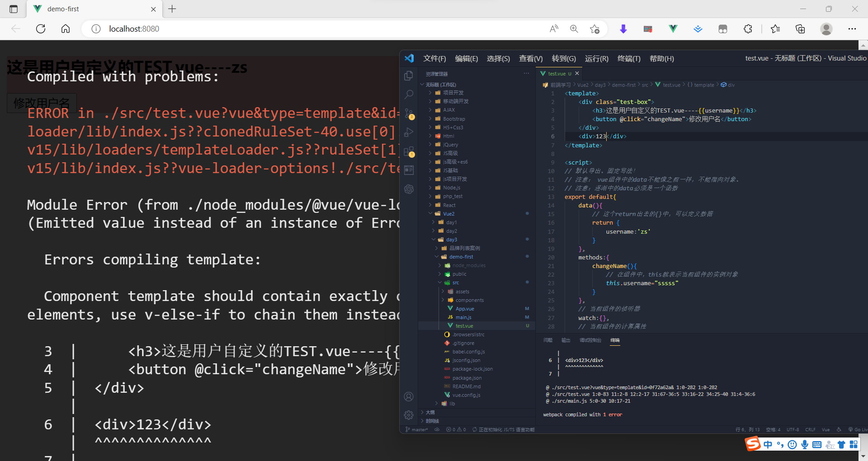Toggle Sogou Chinese/English input in system tray
This screenshot has width=868, height=461.
(768, 444)
